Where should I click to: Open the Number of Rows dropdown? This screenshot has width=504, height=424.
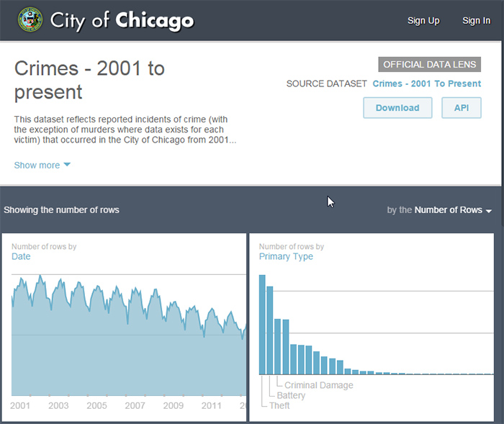click(453, 210)
